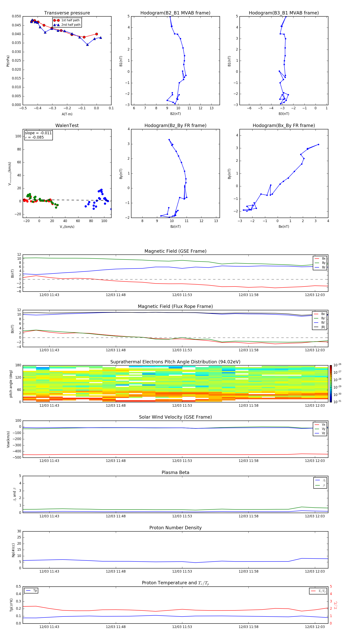Viewport: 351px width, 644px height.
Task: Click the 'Bx(nT)' x-axis label
Action: point(284,227)
